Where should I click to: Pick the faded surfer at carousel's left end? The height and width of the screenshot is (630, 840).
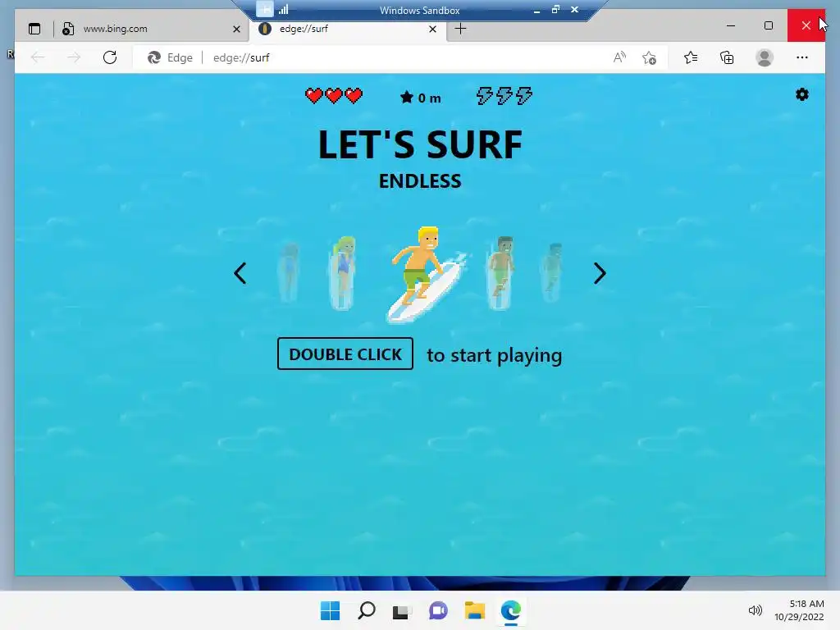point(290,272)
